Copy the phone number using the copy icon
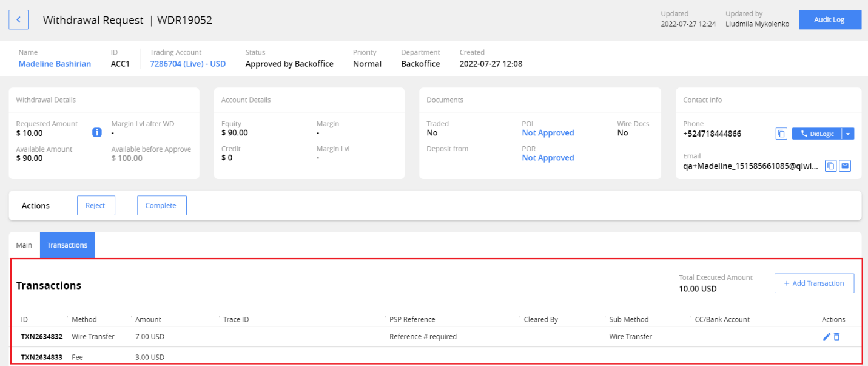The width and height of the screenshot is (868, 366). [781, 134]
